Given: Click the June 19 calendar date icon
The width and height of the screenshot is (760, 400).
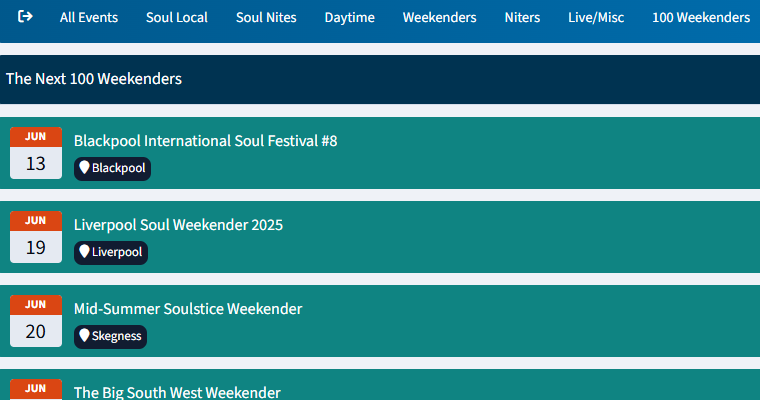Looking at the screenshot, I should [36, 237].
